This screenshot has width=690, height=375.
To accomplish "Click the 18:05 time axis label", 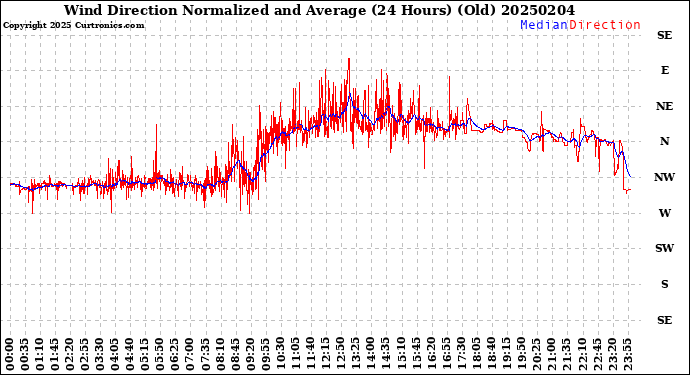I will 476,355.
